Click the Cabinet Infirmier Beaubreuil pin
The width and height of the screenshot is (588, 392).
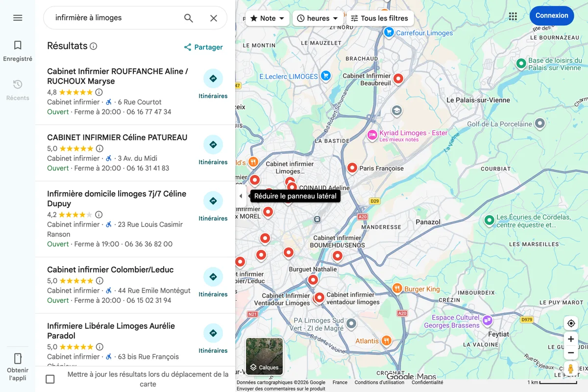click(x=398, y=78)
